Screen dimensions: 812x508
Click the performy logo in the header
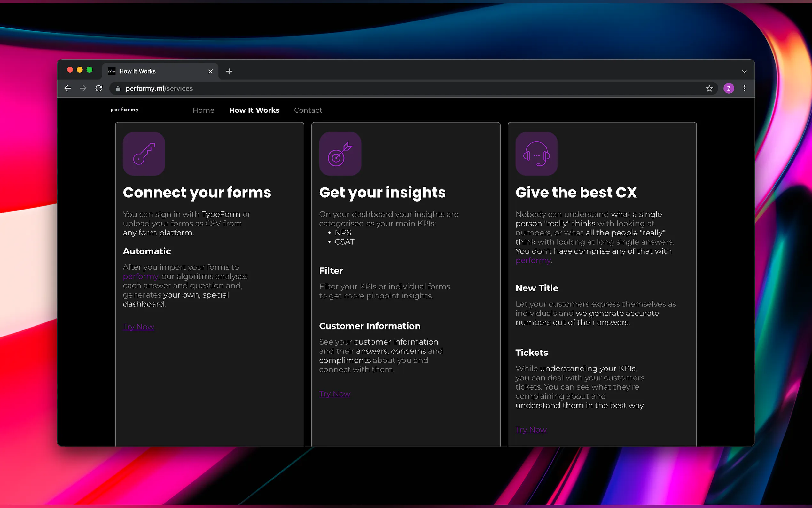[125, 110]
